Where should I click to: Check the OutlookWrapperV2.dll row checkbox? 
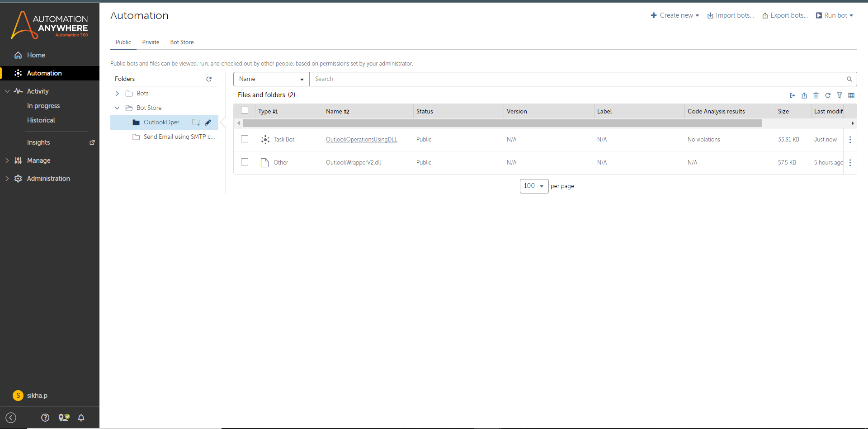245,162
